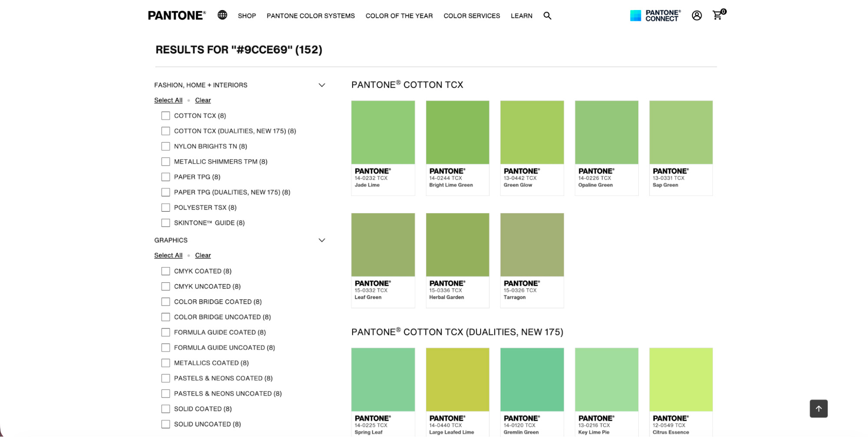Open the language selector globe icon
This screenshot has width=868, height=437.
pyautogui.click(x=222, y=15)
